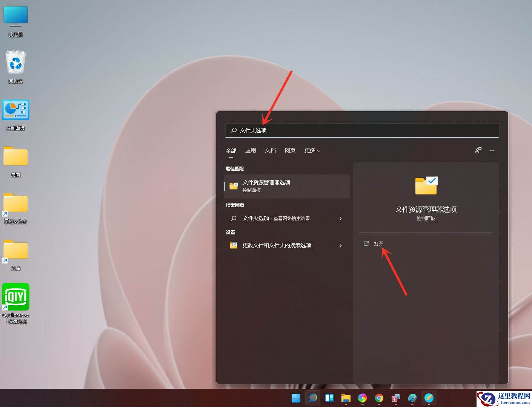
Task: Click inside the search input box
Action: tap(362, 130)
